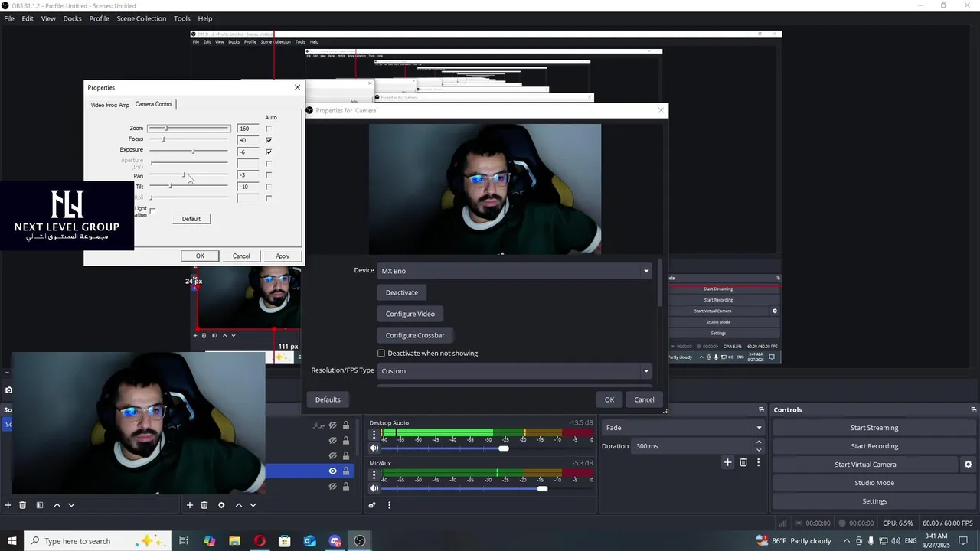Open Desktop Audio options three-dot icon
The width and height of the screenshot is (980, 551).
374,435
